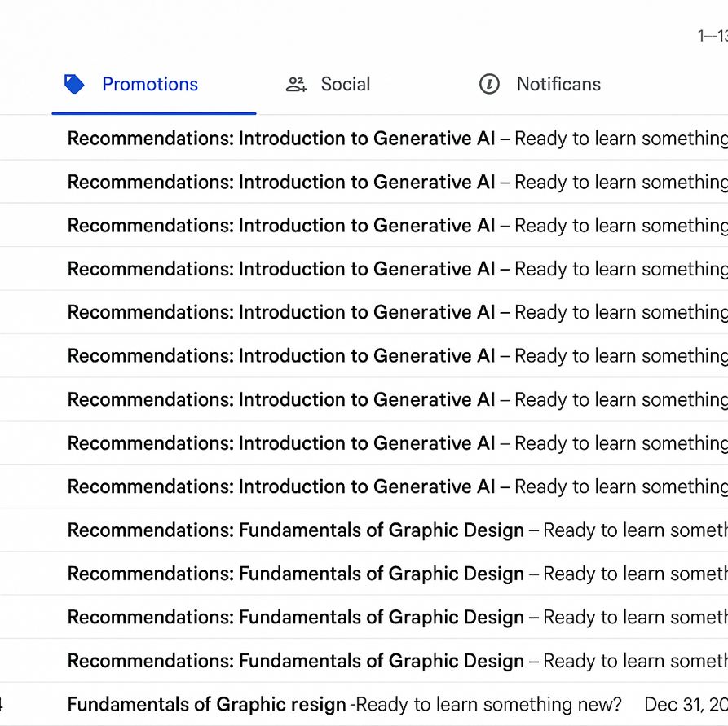Click the Promotions tag icon
Image resolution: width=728 pixels, height=726 pixels.
tap(74, 84)
